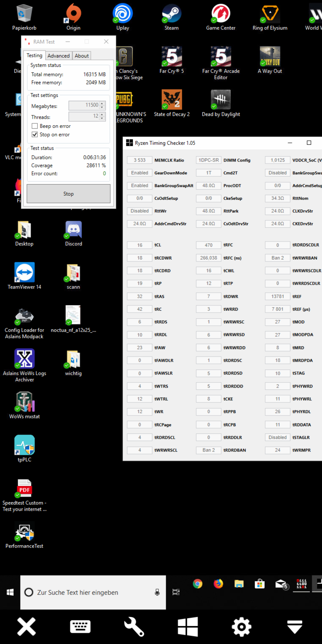
Task: Open Speedtest Custom PDF file
Action: click(x=24, y=495)
